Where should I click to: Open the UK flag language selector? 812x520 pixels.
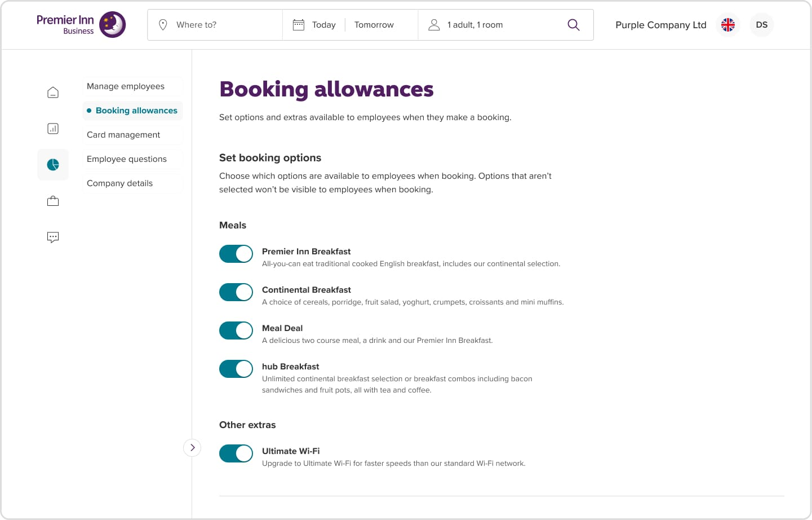[728, 25]
